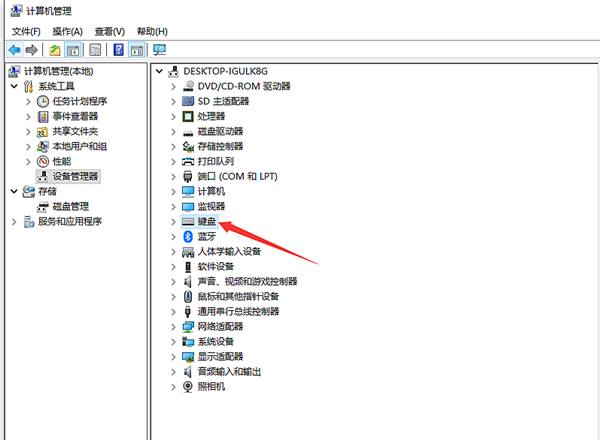Toggle the Show/Hide Action Pane icon
The image size is (600, 440).
(x=137, y=50)
